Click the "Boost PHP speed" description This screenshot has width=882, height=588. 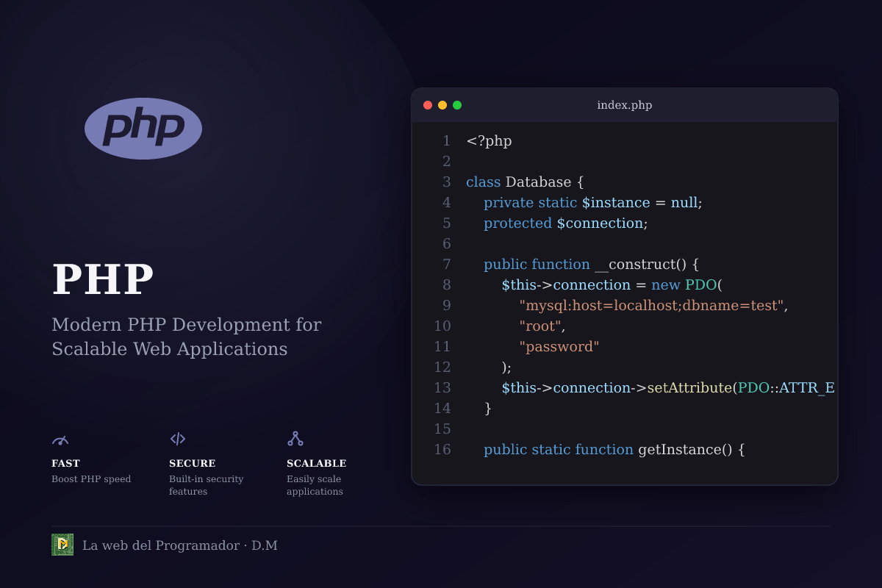point(91,479)
